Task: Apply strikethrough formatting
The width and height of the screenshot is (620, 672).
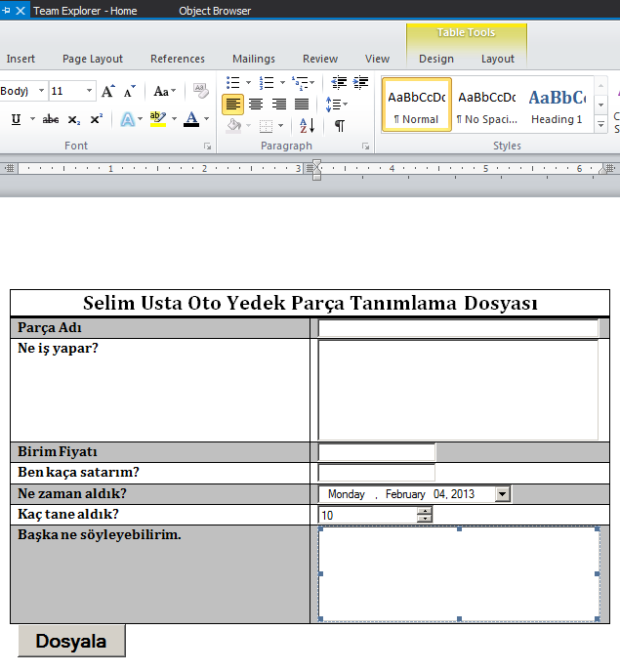Action: [x=51, y=119]
